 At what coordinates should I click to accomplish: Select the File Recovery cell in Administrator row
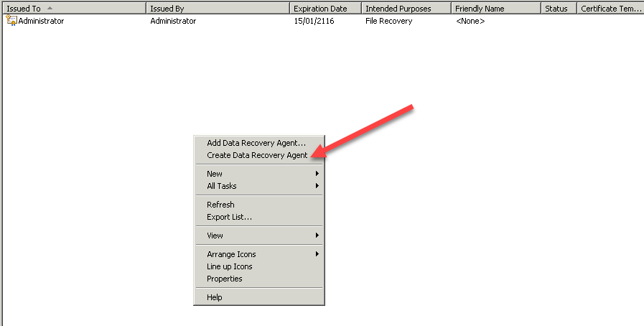click(388, 21)
